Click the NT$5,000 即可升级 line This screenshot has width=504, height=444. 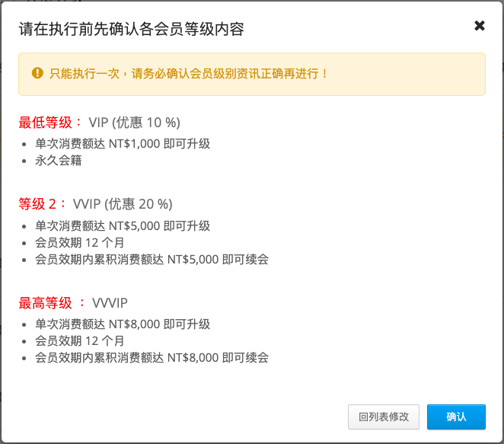pos(123,225)
